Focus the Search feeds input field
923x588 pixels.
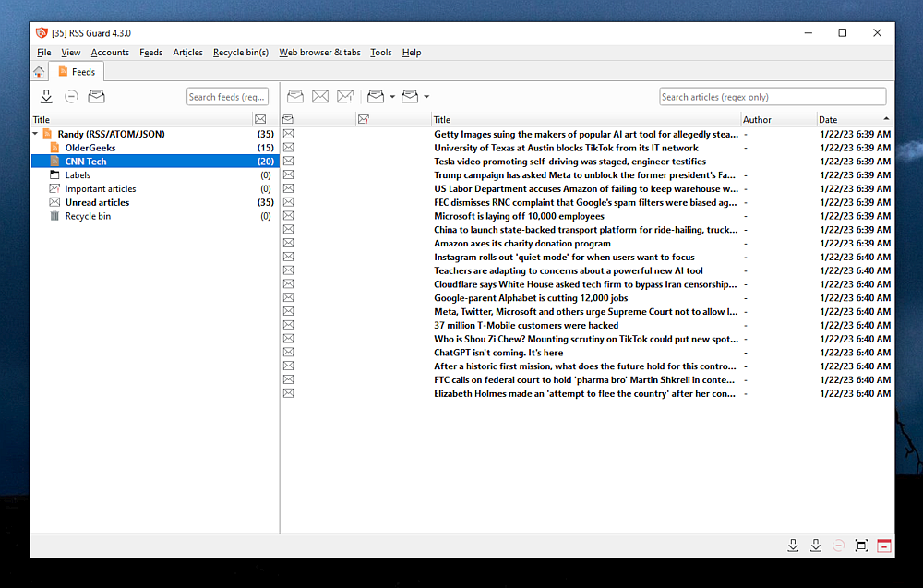pos(227,97)
